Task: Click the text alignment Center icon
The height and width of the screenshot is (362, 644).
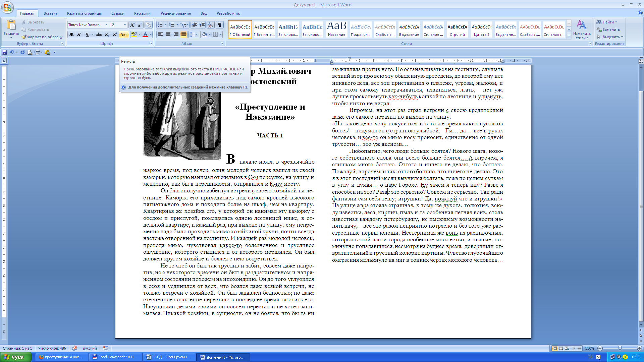Action: (x=168, y=35)
